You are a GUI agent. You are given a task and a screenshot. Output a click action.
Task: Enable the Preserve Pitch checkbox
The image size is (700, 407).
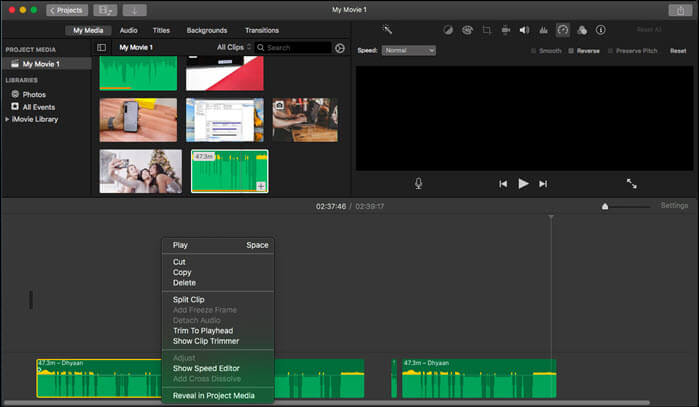tap(610, 50)
